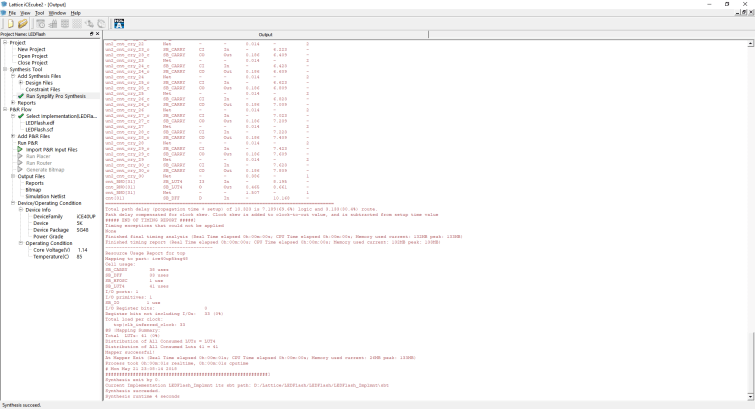Click the output panel vertical scrollbar

[750, 200]
